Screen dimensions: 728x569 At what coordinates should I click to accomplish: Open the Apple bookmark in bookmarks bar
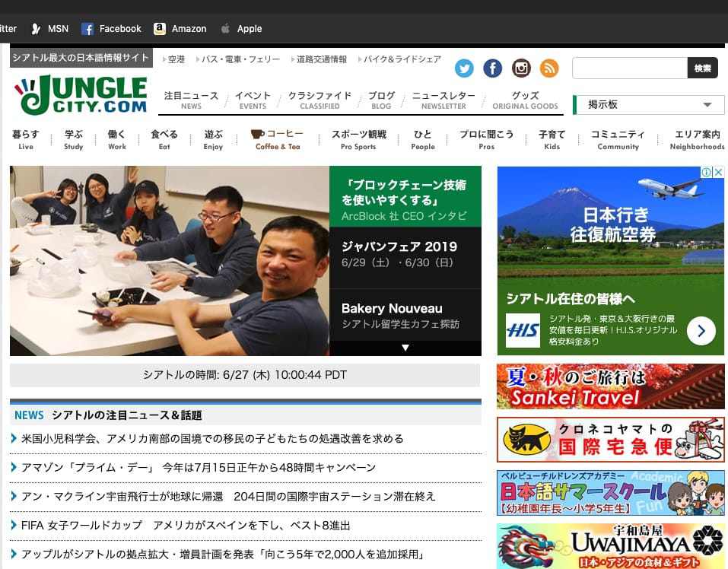pyautogui.click(x=241, y=29)
